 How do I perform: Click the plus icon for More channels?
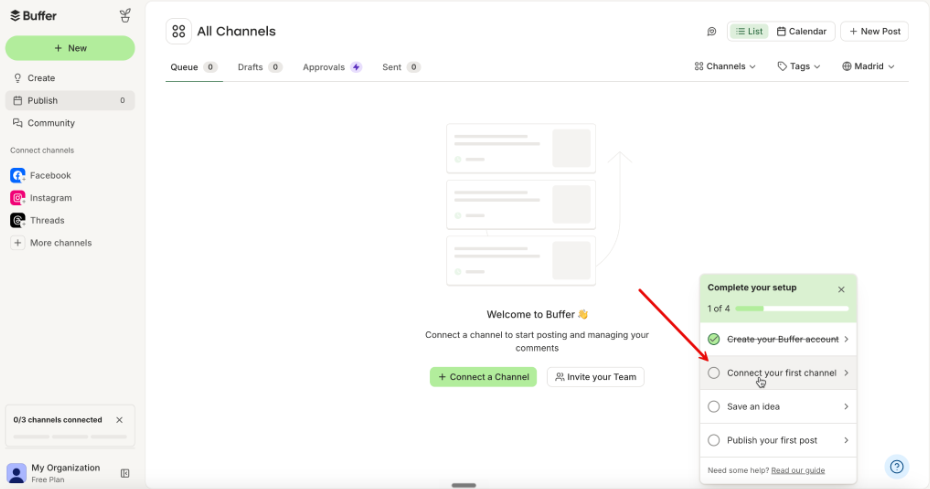18,243
